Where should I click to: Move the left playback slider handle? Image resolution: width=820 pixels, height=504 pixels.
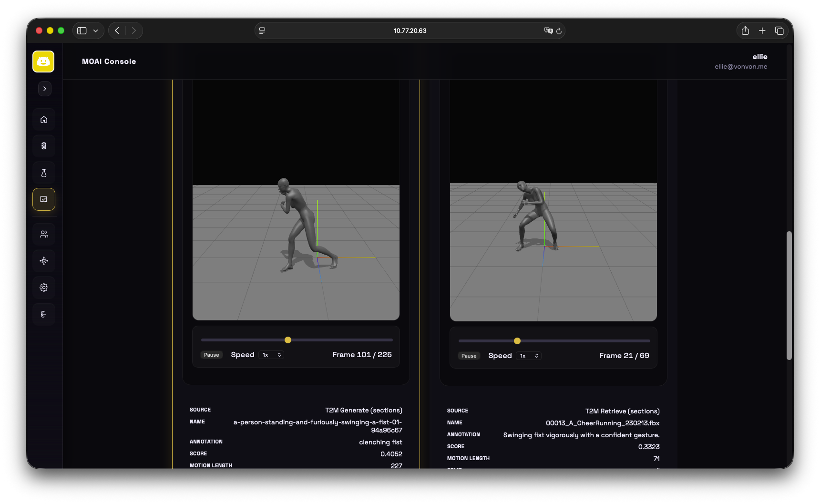[288, 339]
